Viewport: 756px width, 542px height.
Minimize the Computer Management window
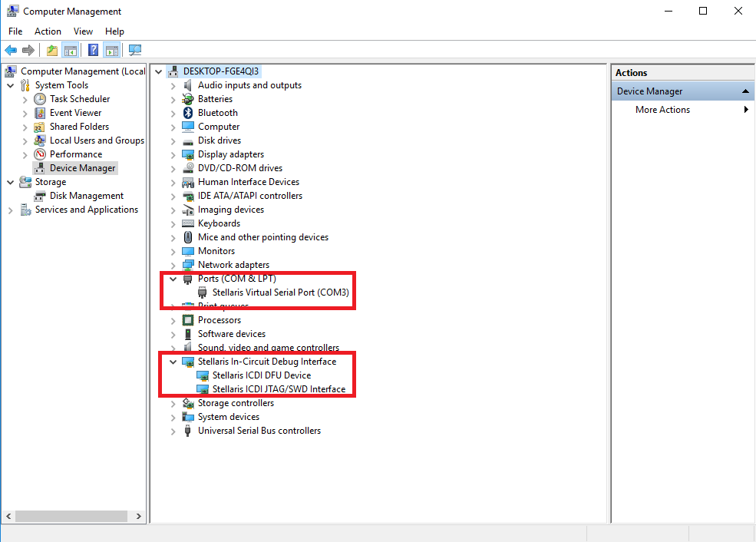[669, 11]
